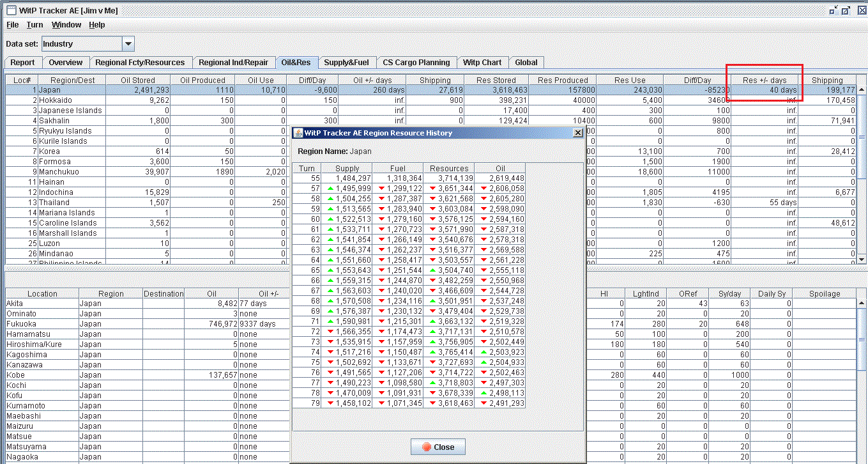The width and height of the screenshot is (868, 464).
Task: Sort by the Oil Stored column header
Action: [138, 80]
